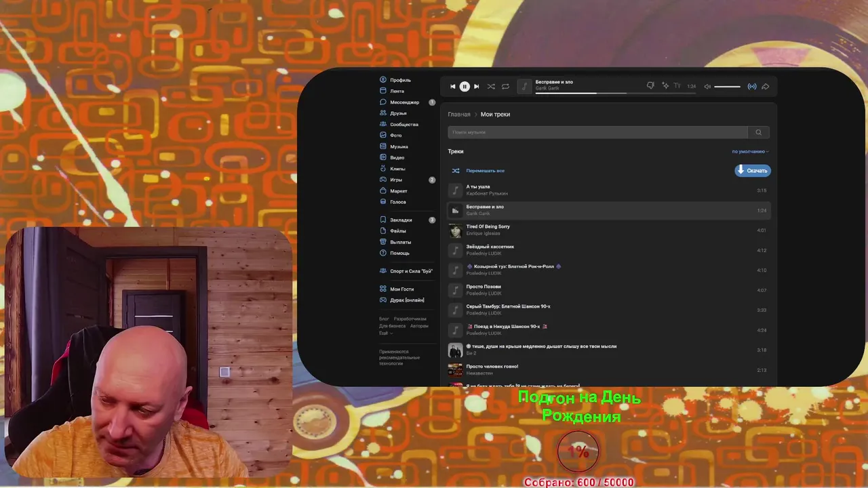Mute the player volume
The width and height of the screenshot is (868, 488).
coord(707,86)
